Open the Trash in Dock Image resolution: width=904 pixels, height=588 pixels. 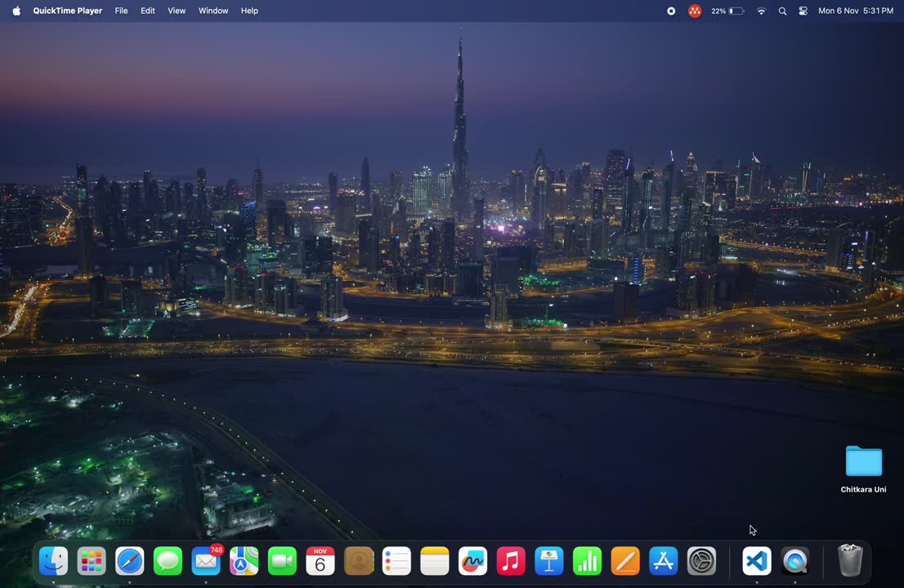point(850,561)
